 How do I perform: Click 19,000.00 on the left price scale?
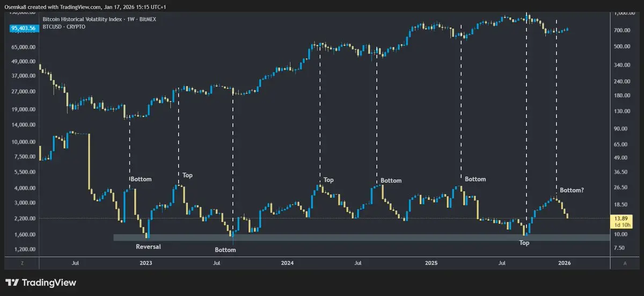[23, 110]
